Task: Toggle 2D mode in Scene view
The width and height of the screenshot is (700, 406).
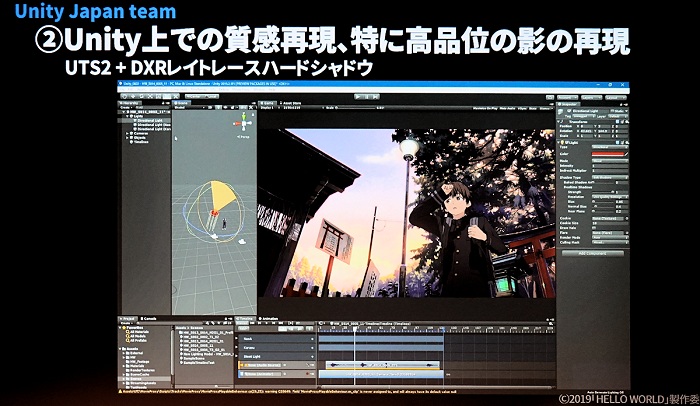Action: pos(210,108)
